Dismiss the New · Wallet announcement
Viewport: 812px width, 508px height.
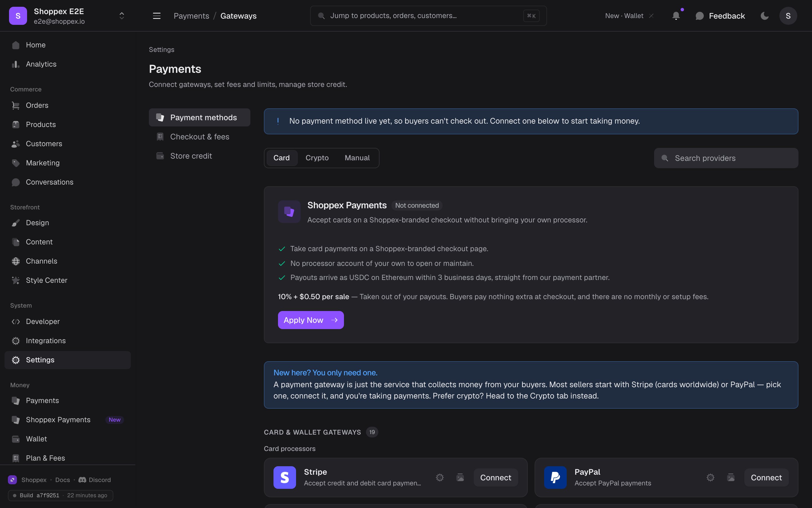pyautogui.click(x=651, y=16)
